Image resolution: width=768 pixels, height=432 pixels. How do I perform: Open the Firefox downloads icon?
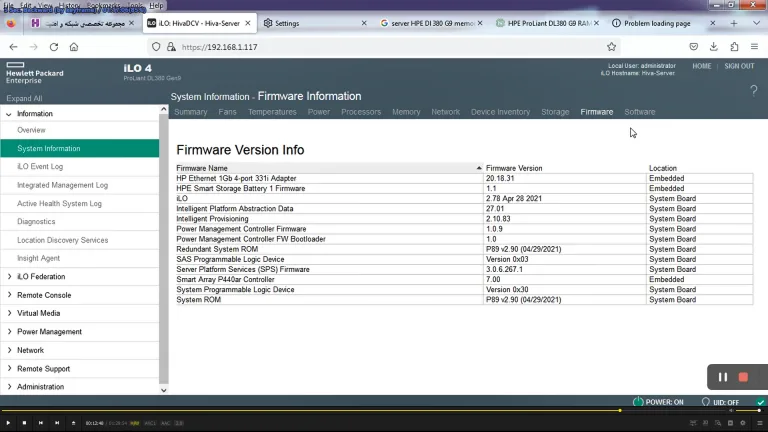[714, 47]
